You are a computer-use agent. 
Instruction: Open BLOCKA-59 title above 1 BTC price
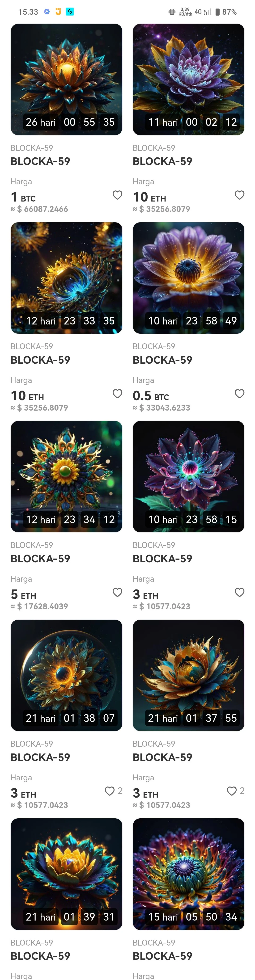(x=40, y=161)
